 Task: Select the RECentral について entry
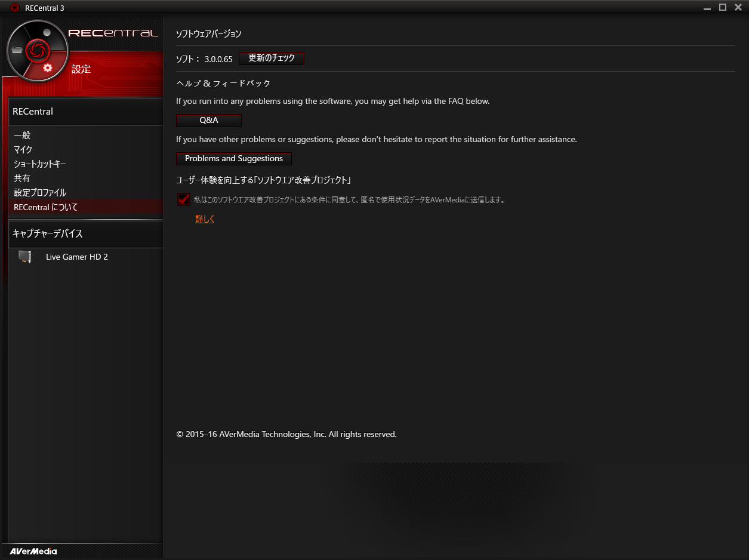pos(85,207)
